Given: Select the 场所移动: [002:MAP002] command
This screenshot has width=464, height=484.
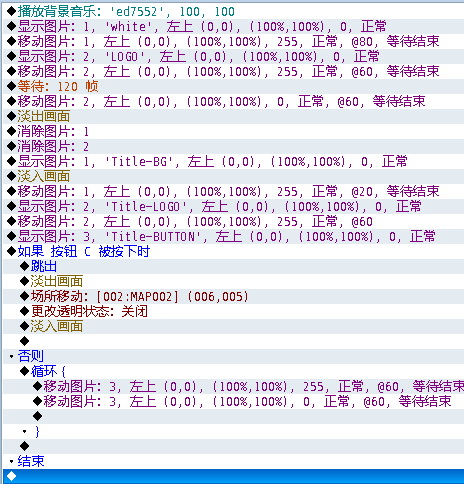Looking at the screenshot, I should click(x=233, y=297).
